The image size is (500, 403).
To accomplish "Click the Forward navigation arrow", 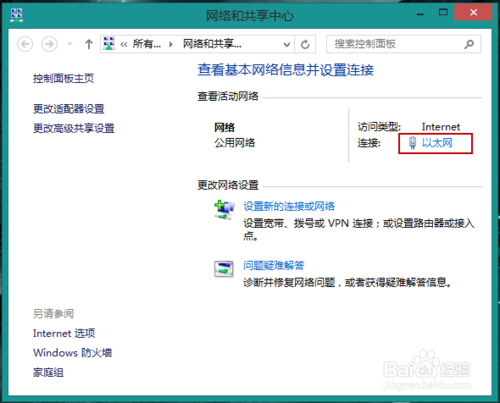I will (49, 44).
